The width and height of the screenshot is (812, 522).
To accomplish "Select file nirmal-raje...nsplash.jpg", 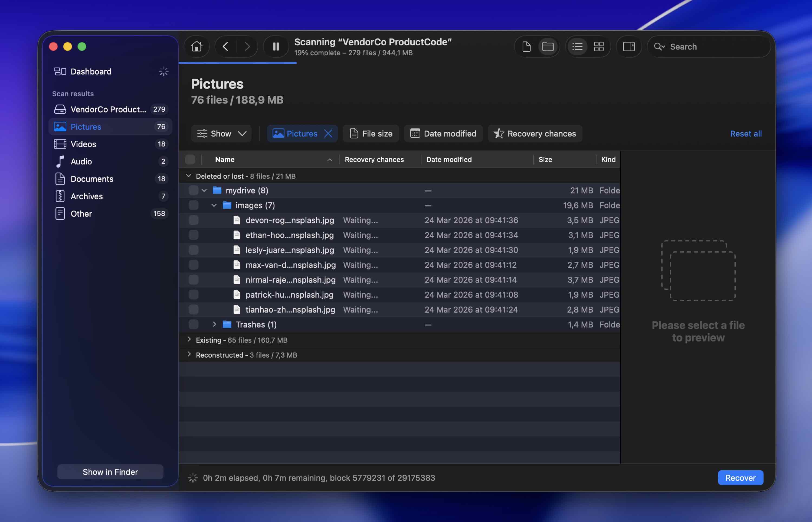I will click(x=400, y=280).
